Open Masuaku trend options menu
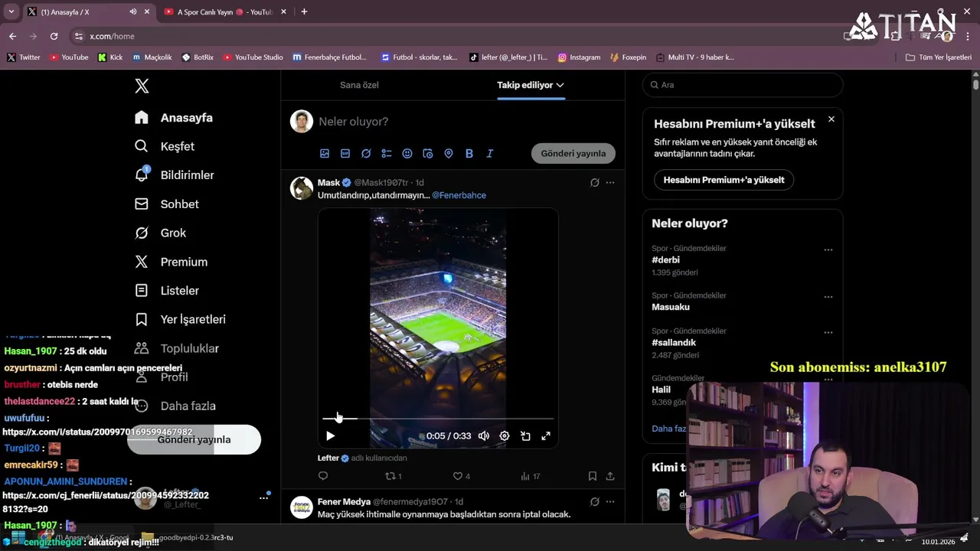This screenshot has height=551, width=980. click(x=828, y=298)
